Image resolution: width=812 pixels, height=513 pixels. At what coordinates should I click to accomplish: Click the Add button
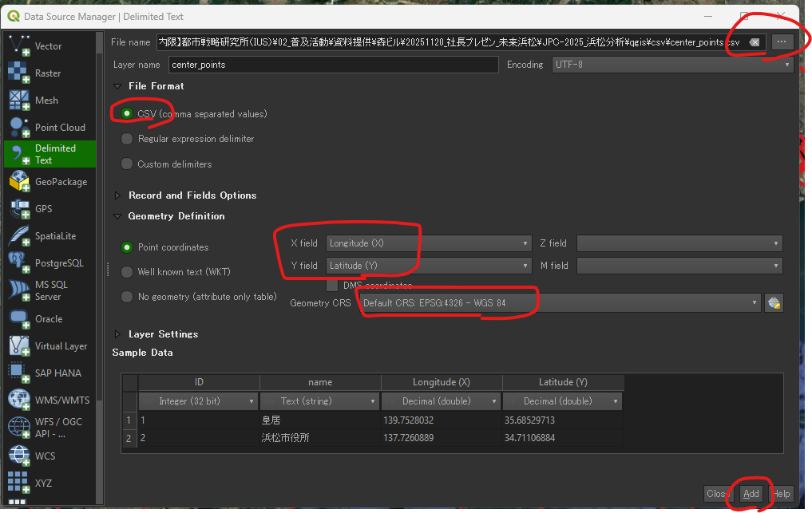[x=751, y=494]
